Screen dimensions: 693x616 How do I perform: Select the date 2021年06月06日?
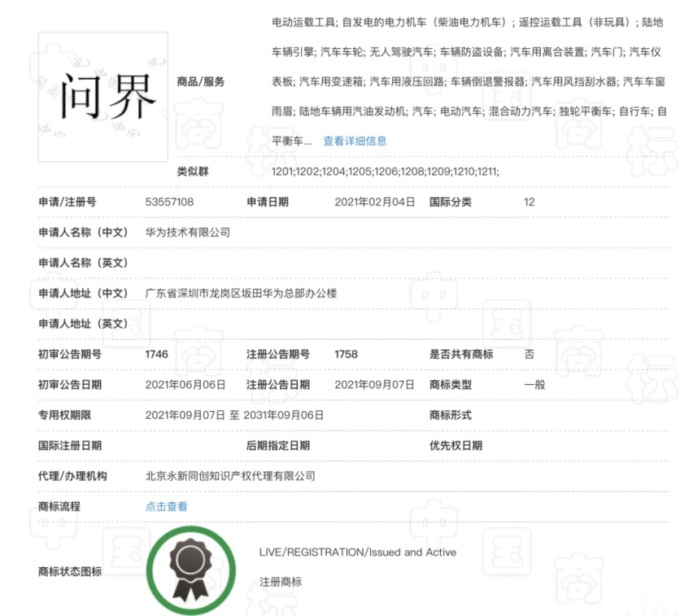(x=185, y=385)
